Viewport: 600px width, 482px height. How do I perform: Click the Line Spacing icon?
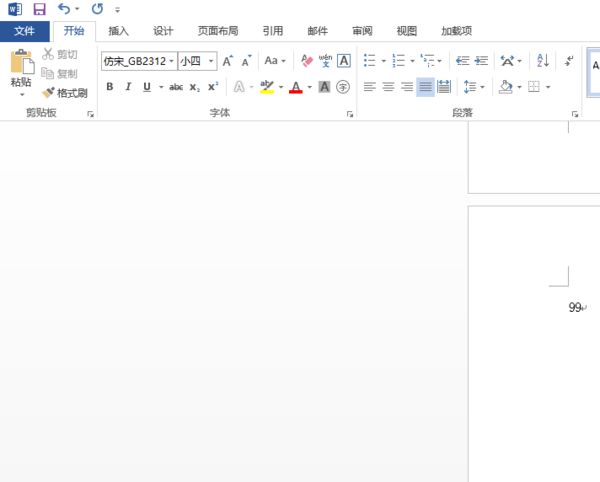(x=470, y=87)
